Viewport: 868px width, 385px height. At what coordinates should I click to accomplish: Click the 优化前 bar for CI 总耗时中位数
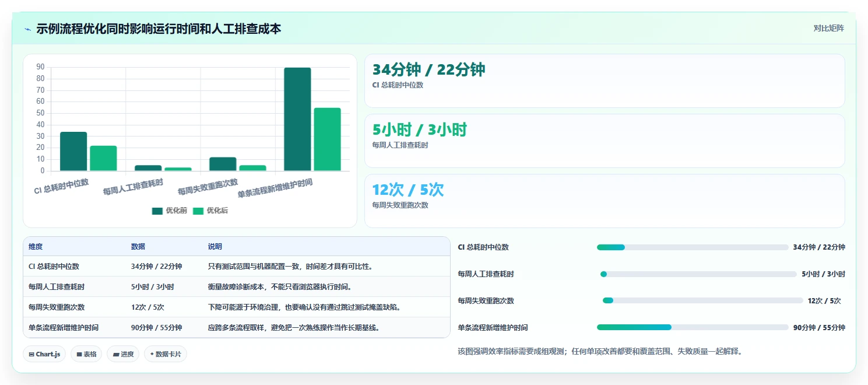coord(73,152)
